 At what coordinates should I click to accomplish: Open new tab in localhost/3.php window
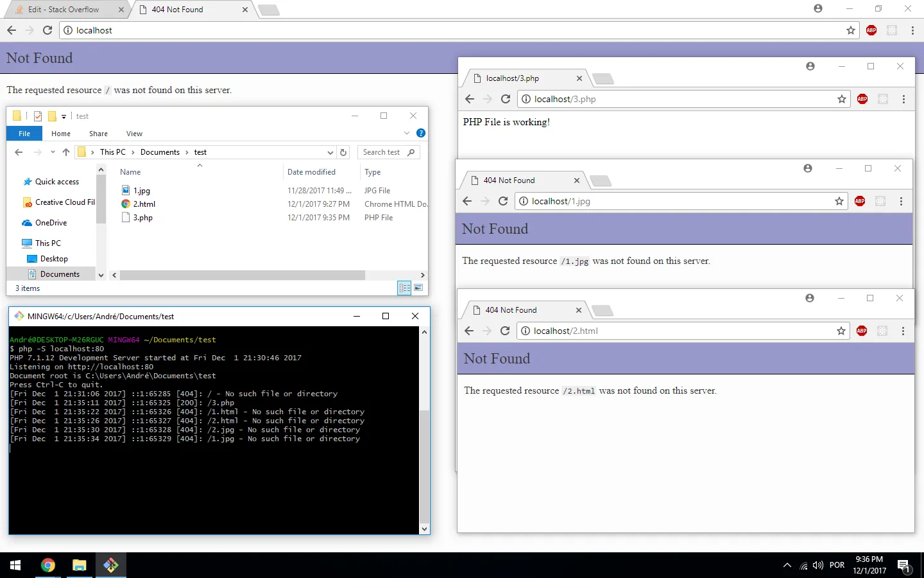[603, 79]
